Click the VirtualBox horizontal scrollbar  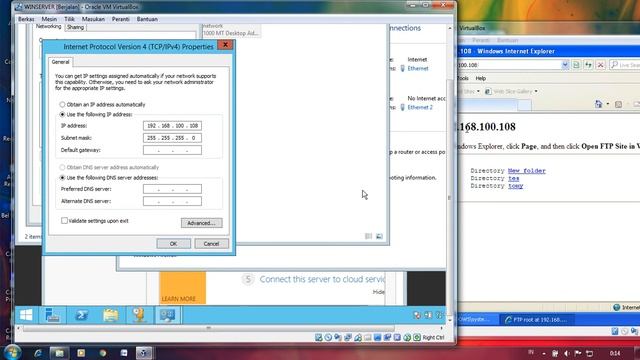coord(209,328)
